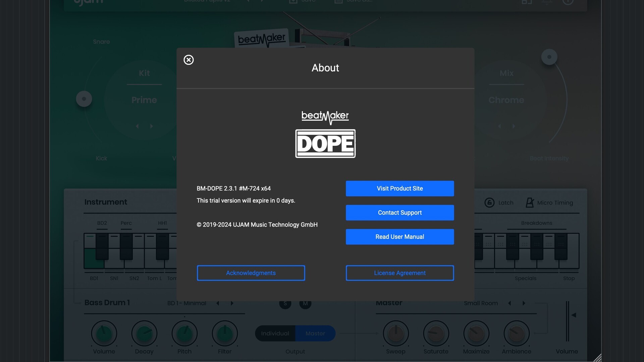
Task: Click the Sweep knob
Action: point(396,333)
